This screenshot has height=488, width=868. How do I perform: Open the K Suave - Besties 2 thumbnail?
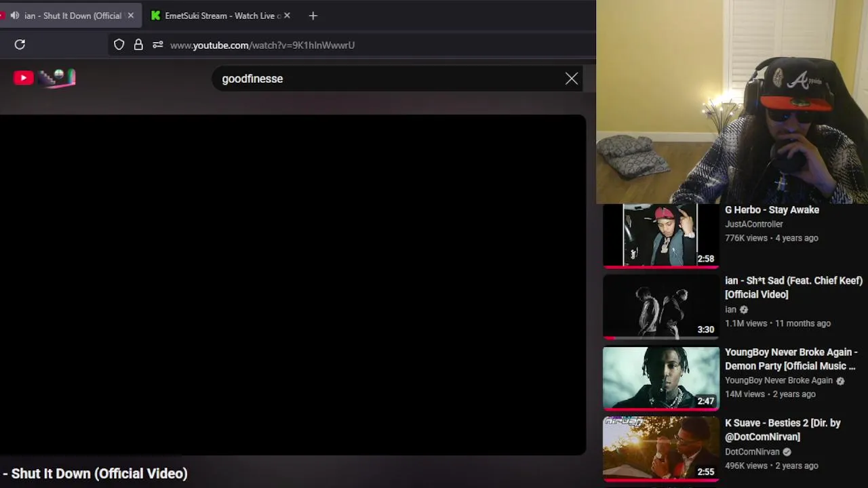(x=661, y=449)
